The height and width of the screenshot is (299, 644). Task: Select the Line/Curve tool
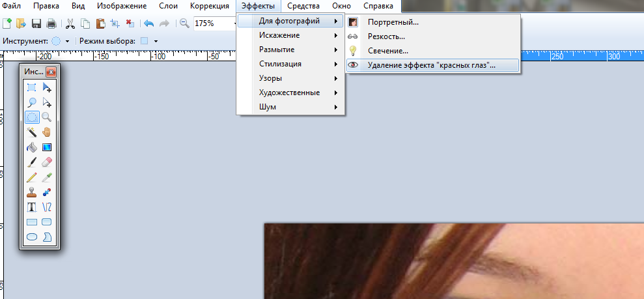tap(48, 206)
